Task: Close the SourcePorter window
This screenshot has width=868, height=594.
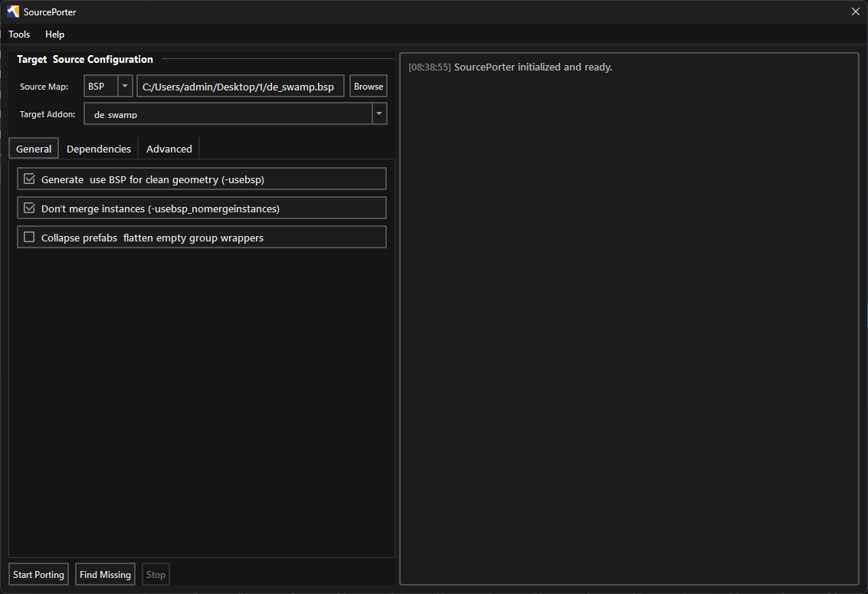Action: click(855, 11)
